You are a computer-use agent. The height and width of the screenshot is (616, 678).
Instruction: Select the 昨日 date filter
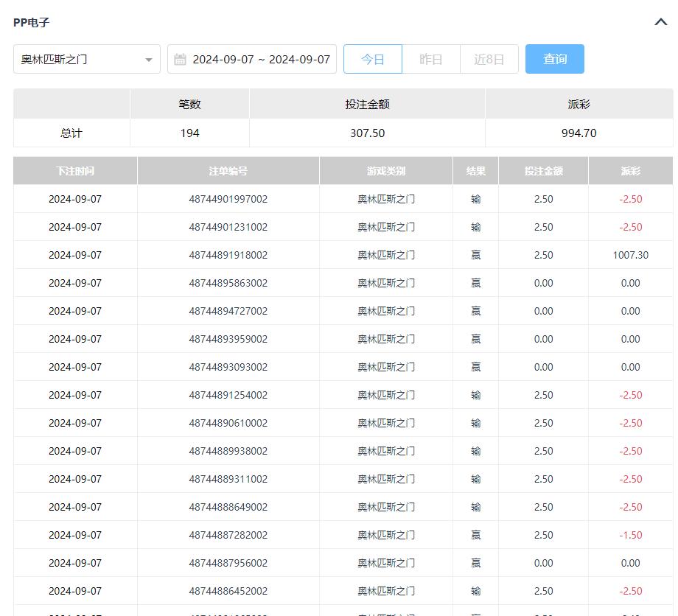(x=430, y=59)
